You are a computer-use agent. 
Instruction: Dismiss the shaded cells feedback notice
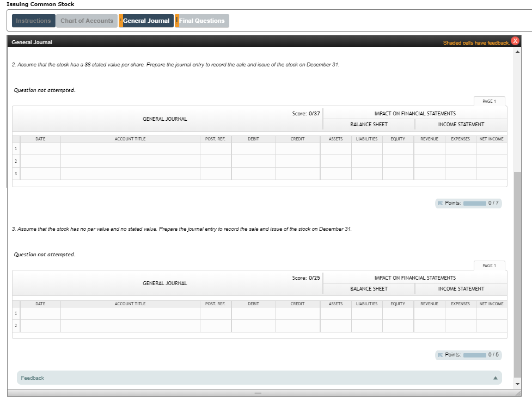pos(515,40)
